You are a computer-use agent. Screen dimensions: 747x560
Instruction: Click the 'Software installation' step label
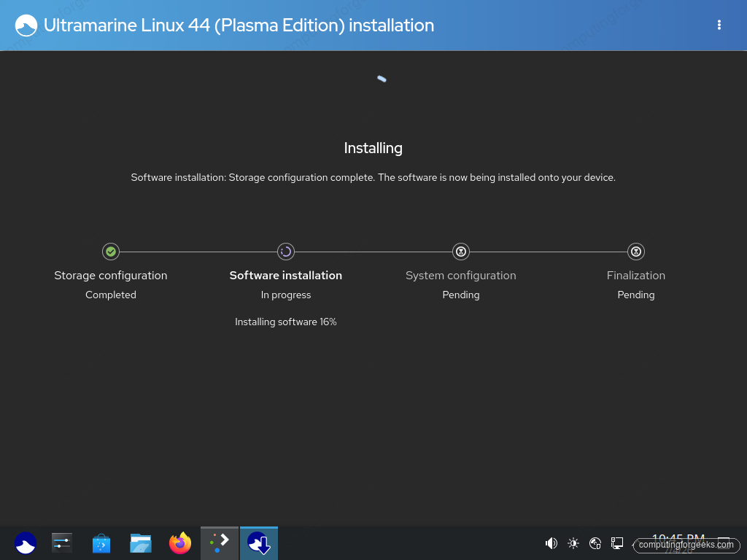click(x=286, y=276)
